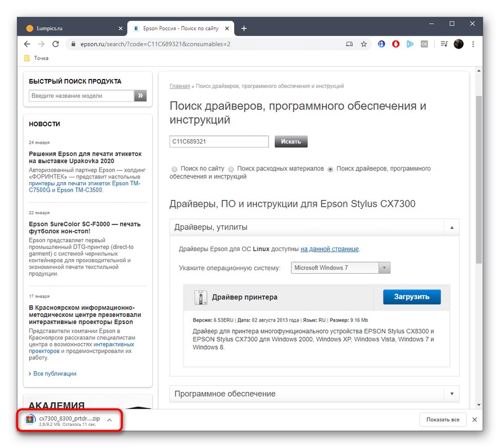Open the Все публикации link
Screen dimensions: 500x448
click(55, 374)
